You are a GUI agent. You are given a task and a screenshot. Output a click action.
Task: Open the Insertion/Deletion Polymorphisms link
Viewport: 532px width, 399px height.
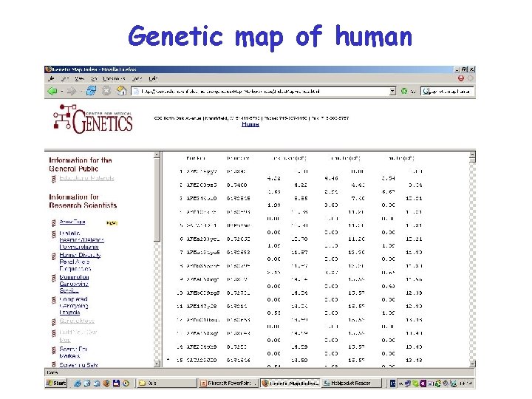[x=81, y=240]
